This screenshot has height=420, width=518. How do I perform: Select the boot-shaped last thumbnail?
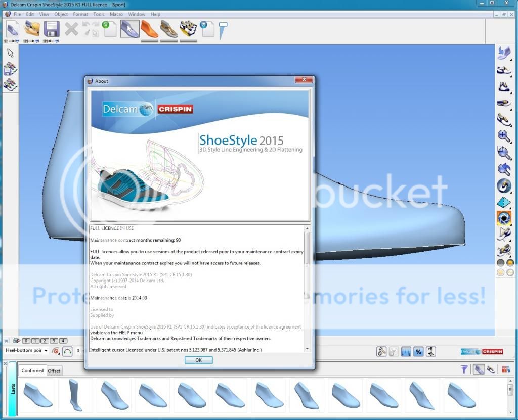coord(76,395)
